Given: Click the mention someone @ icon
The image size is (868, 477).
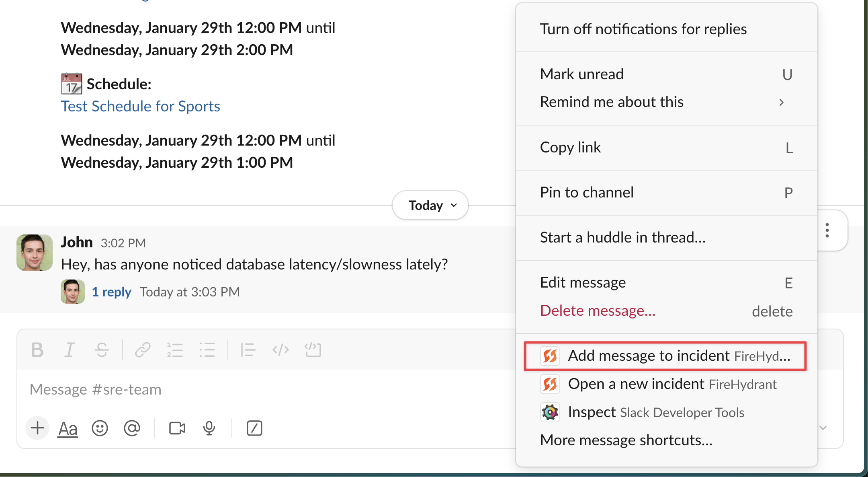Looking at the screenshot, I should [132, 428].
